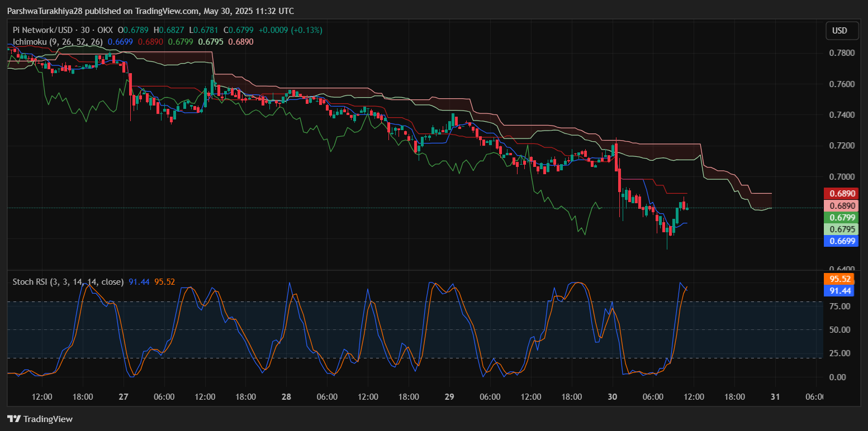Viewport: 868px width, 431px height.
Task: Select the Stoch RSI indicator legend
Action: (x=68, y=282)
